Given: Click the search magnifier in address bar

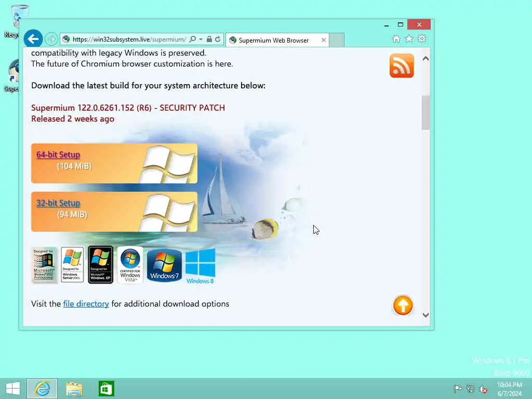Looking at the screenshot, I should point(192,39).
